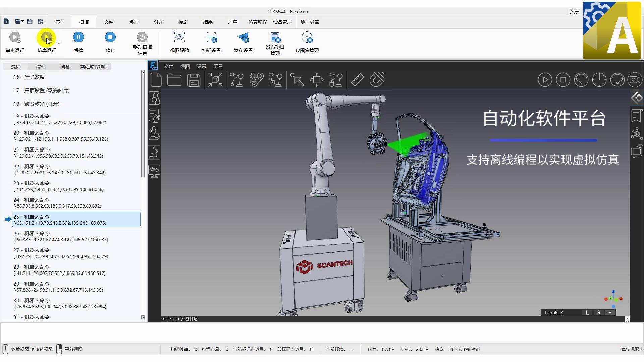Click the fit-view cube icon in the simulation toolbar
Screen dimensions: 644x362
pos(215,80)
